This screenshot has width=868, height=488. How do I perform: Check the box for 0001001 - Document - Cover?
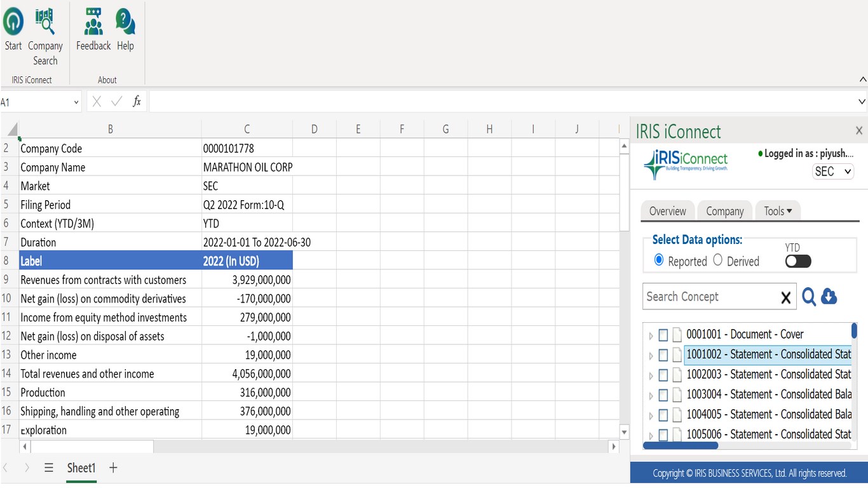663,335
